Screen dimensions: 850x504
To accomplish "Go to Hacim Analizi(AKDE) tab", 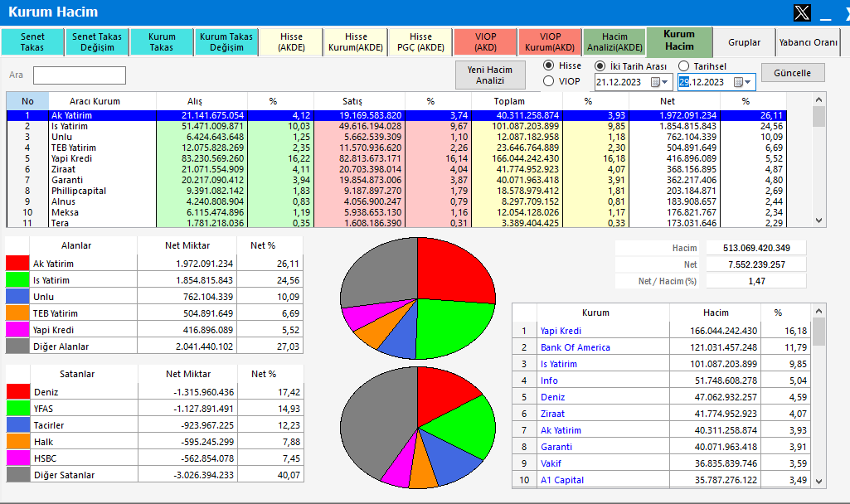I will 614,42.
